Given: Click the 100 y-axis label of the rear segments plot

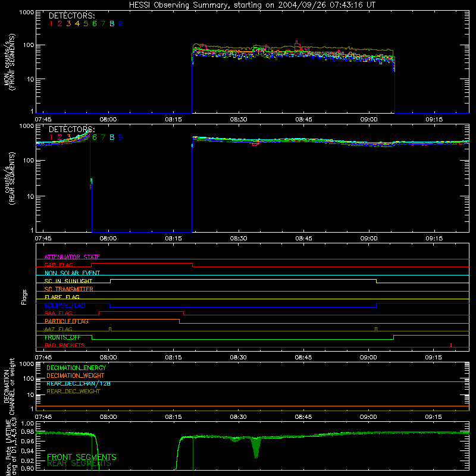Looking at the screenshot, I should 28,160.
